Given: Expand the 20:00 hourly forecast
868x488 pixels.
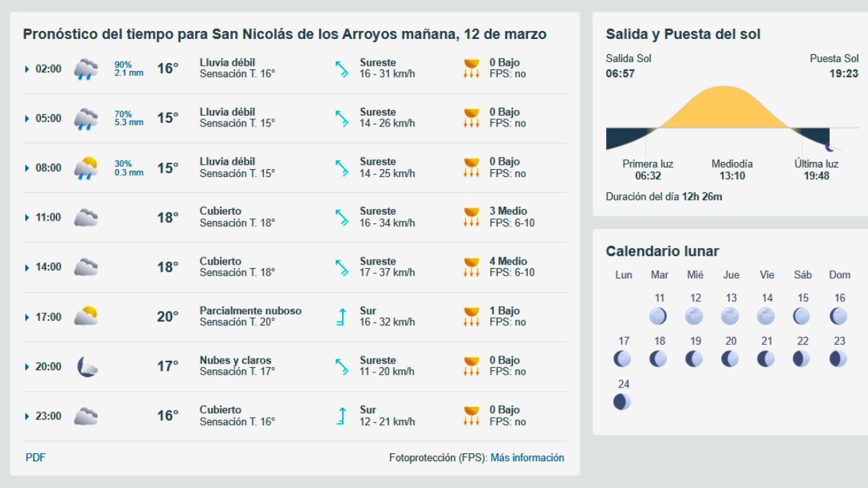Looking at the screenshot, I should point(27,367).
